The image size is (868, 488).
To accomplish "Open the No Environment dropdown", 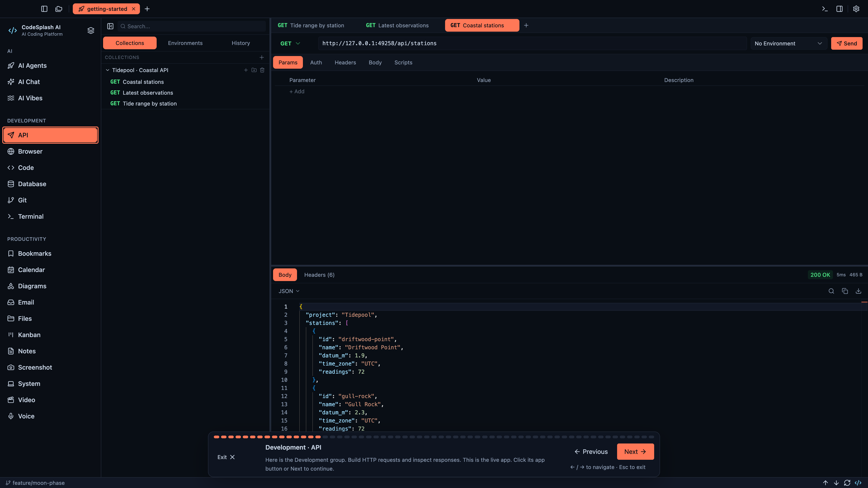I will tap(788, 43).
